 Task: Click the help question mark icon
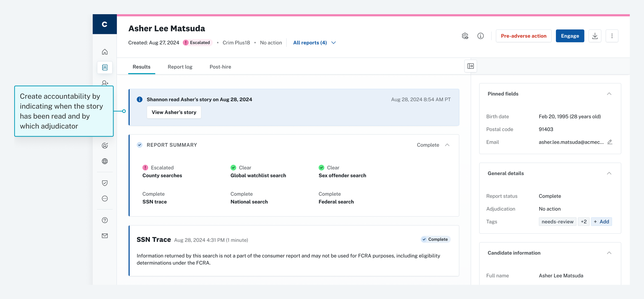[x=105, y=220]
